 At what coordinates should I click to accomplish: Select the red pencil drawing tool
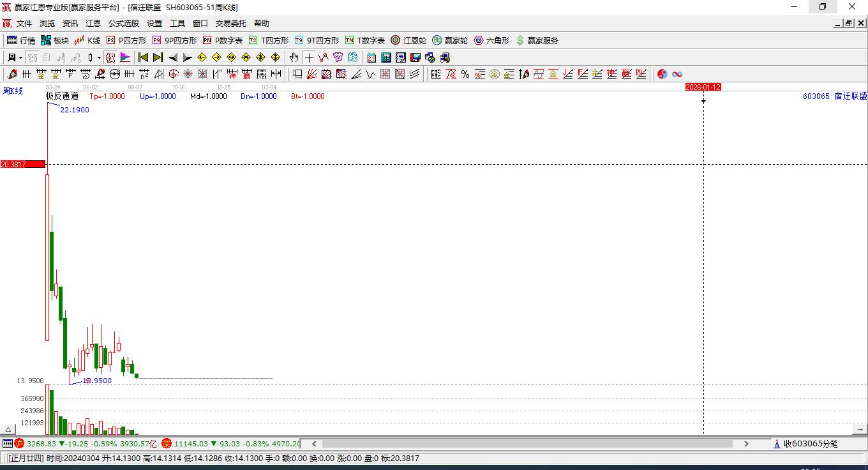[11, 74]
